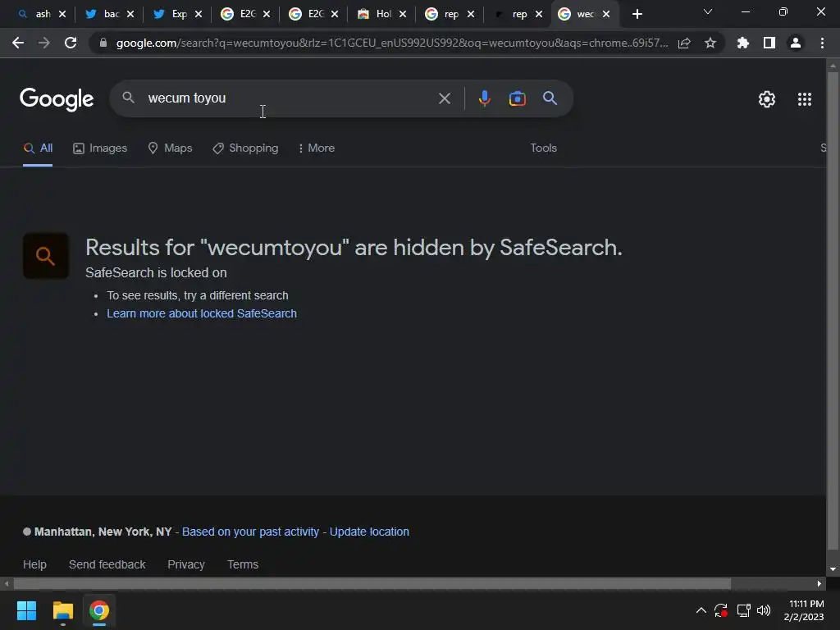Share this page icon in address bar
Image resolution: width=840 pixels, height=630 pixels.
pos(684,43)
